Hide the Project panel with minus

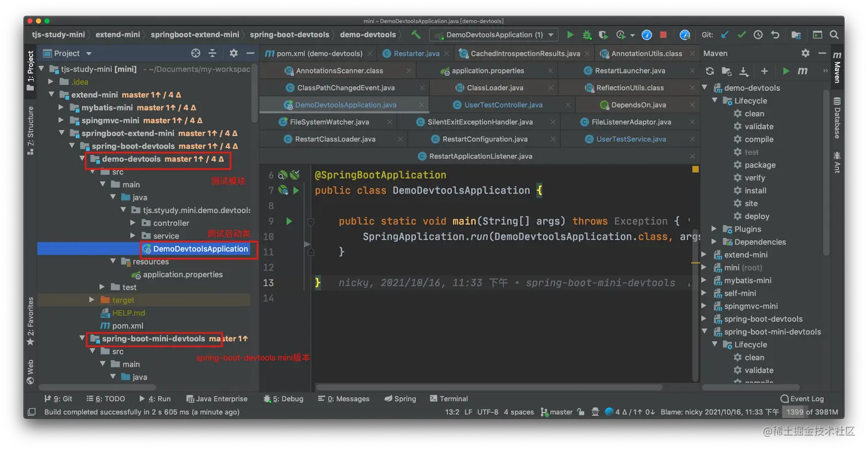250,53
